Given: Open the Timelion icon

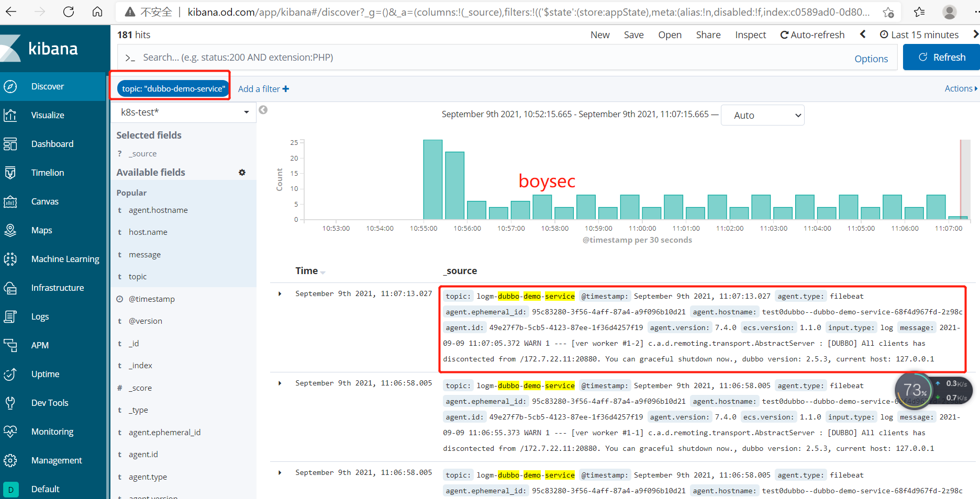Looking at the screenshot, I should (10, 173).
